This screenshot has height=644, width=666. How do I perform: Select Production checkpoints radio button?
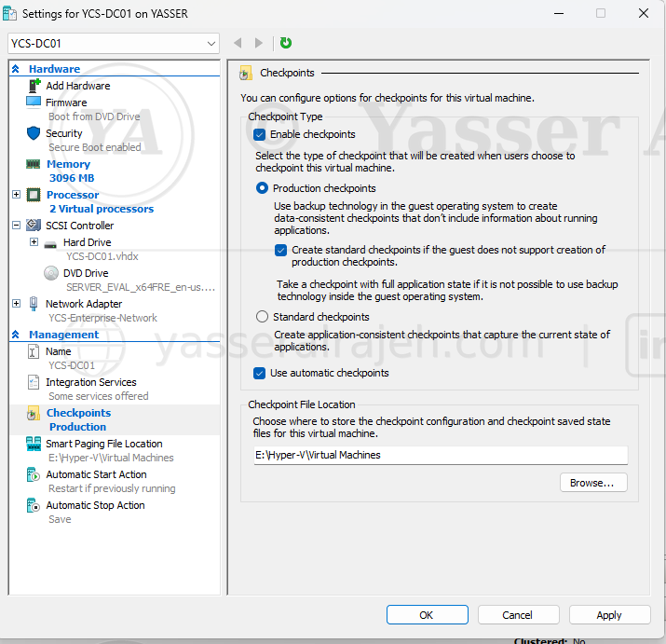tap(262, 188)
